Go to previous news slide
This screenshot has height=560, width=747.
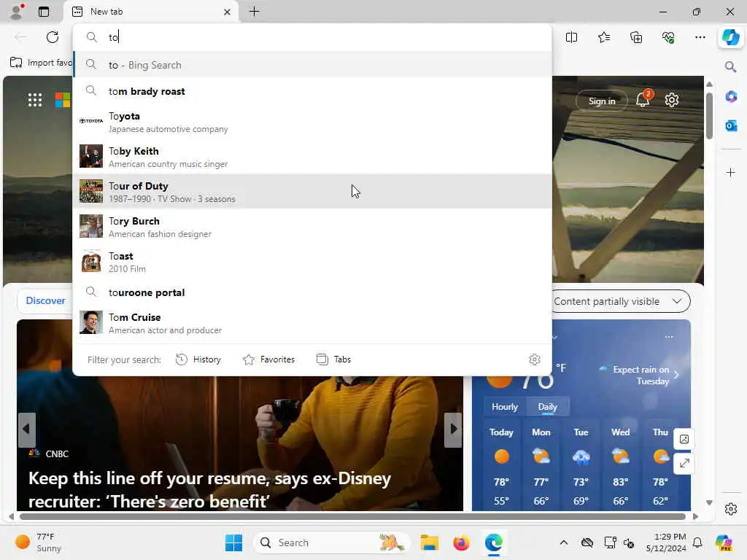click(27, 429)
